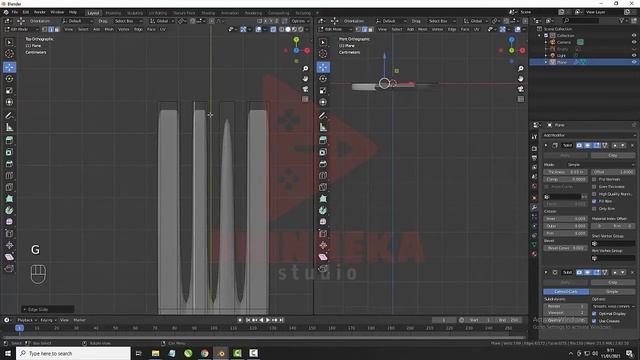Click the Inner crease value slider
640x360 pixels.
click(566, 219)
